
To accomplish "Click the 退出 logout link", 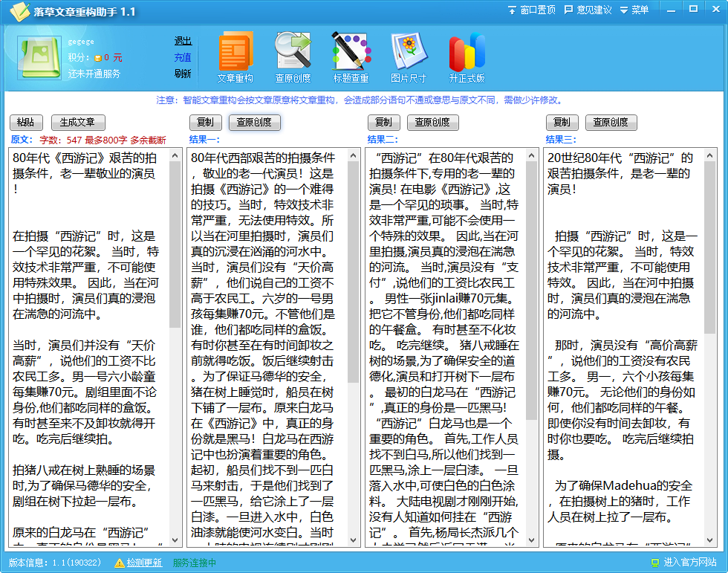I will point(183,41).
